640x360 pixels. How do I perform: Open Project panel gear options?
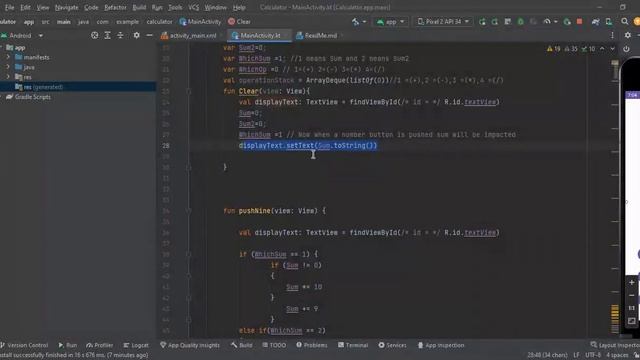point(136,36)
